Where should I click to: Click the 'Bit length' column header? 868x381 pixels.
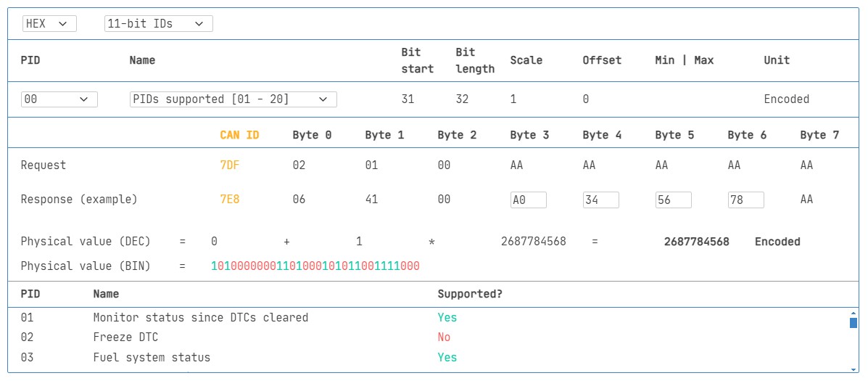pyautogui.click(x=475, y=60)
